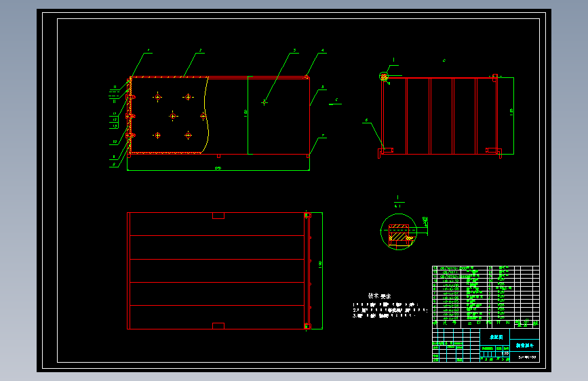This screenshot has height=381, width=588.
Task: Select the top notch of the plan view
Action: (218, 216)
